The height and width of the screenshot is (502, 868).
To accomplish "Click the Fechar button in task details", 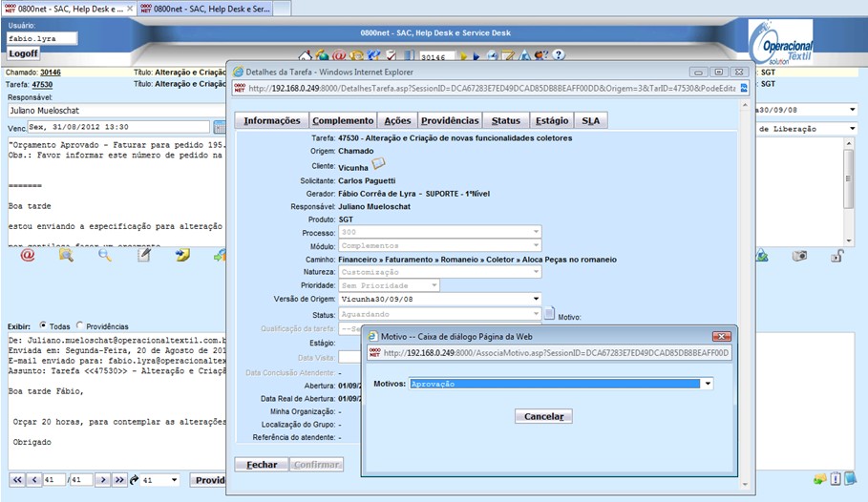I will 262,465.
